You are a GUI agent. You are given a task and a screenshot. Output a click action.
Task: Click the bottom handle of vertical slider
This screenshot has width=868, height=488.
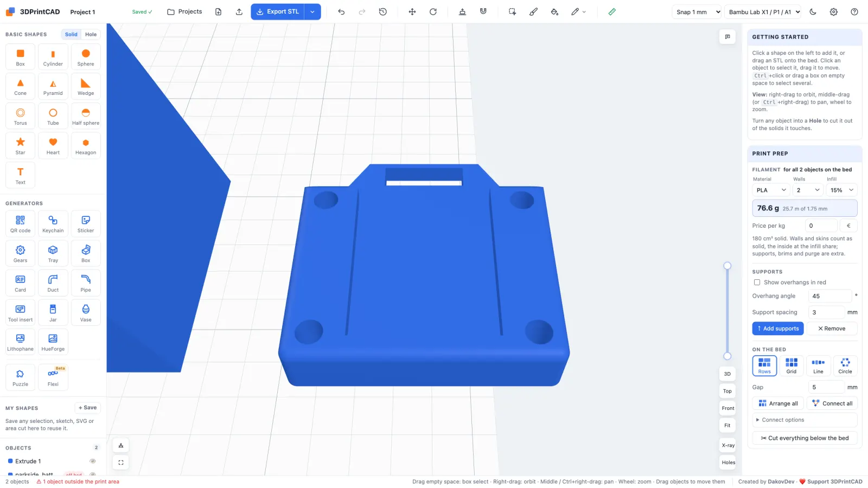click(727, 356)
